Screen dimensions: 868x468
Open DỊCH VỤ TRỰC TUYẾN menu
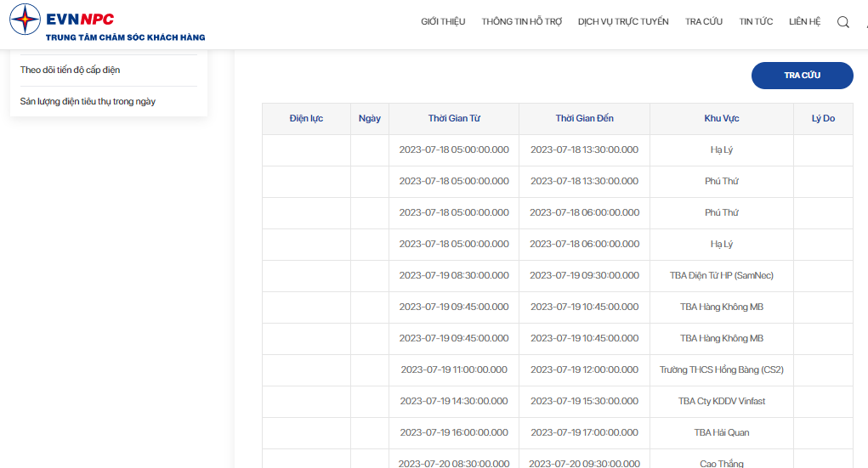click(623, 21)
